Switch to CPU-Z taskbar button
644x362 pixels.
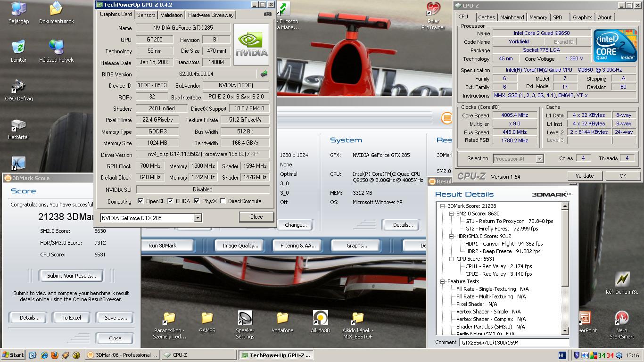coord(198,355)
